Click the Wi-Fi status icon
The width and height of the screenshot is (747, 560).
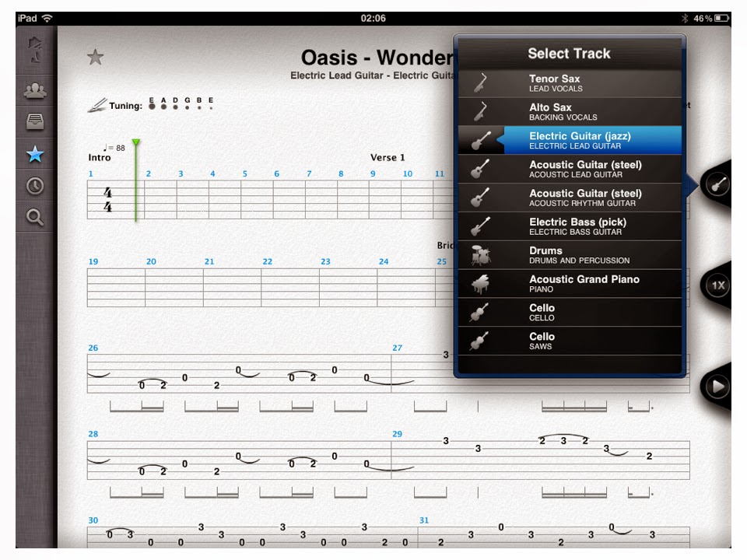(x=47, y=18)
